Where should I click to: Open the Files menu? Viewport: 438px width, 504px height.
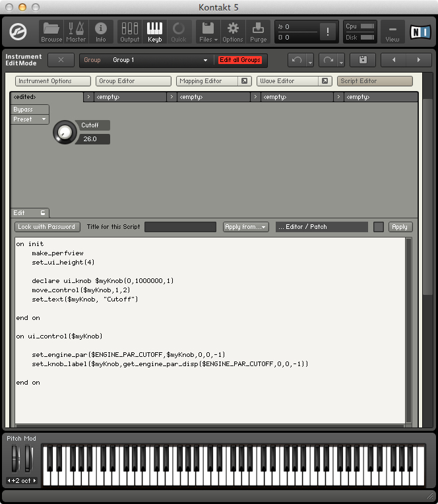click(208, 31)
